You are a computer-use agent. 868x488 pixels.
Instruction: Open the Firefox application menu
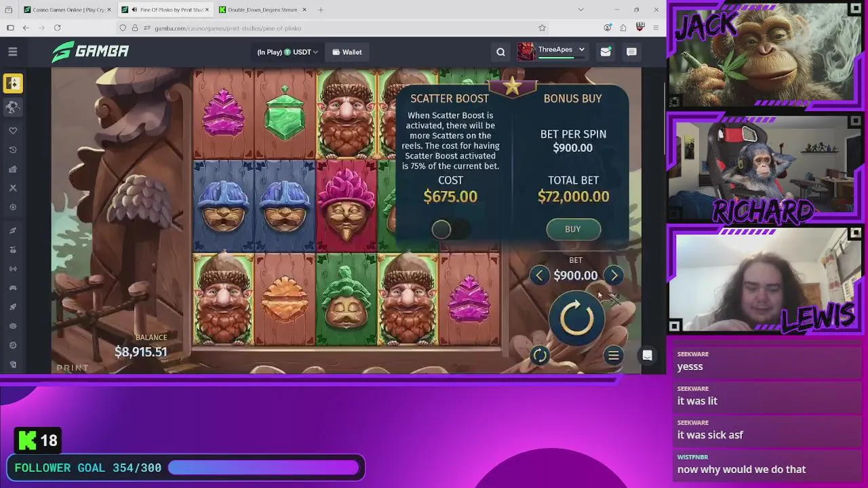(x=656, y=28)
